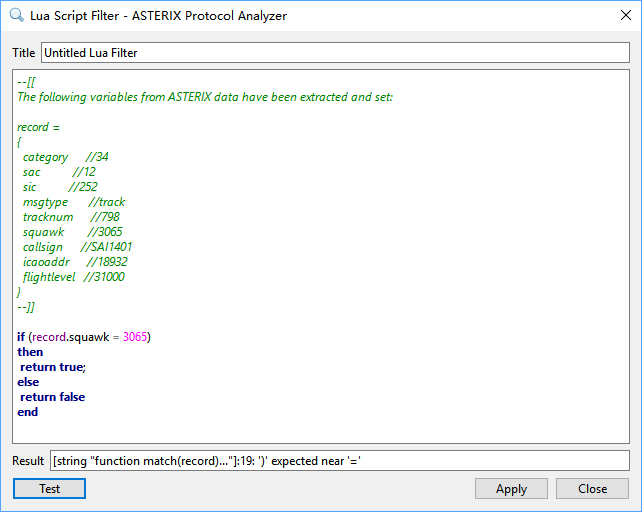
Task: Click the 'tracknum //798' comment line
Action: point(71,217)
